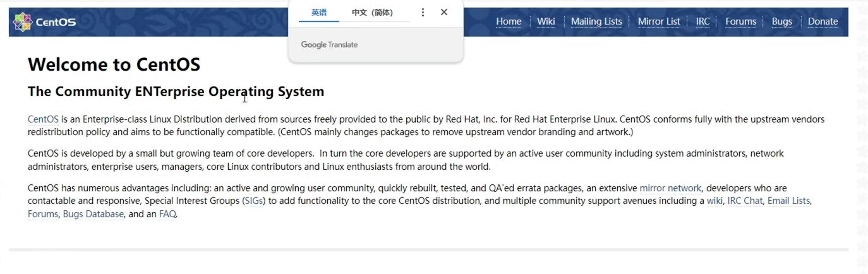The height and width of the screenshot is (274, 868).
Task: Click the SIGs hyperlink
Action: click(x=254, y=201)
